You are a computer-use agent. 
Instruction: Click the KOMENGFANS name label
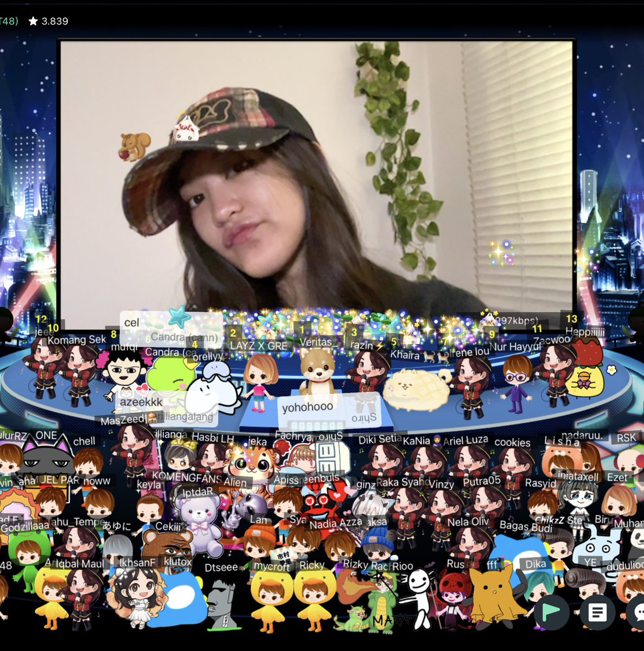[187, 478]
